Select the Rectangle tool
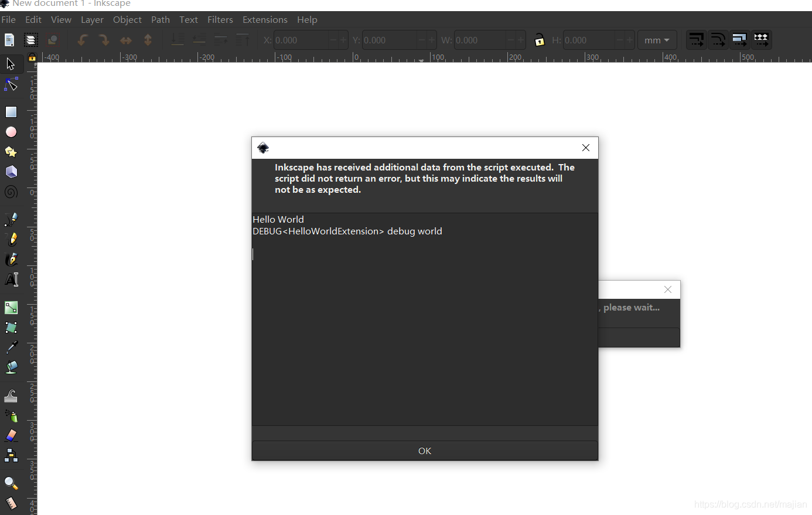The height and width of the screenshot is (515, 812). 11,111
